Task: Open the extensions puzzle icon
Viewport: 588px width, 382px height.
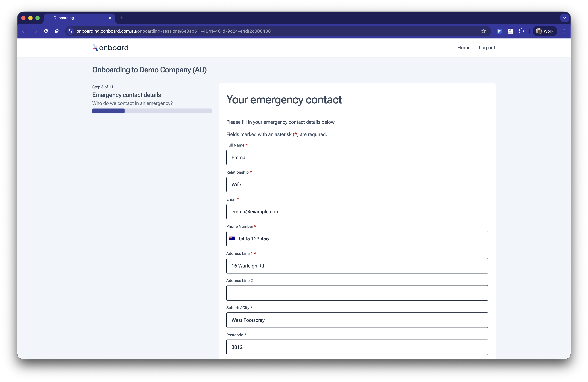Action: pyautogui.click(x=521, y=31)
